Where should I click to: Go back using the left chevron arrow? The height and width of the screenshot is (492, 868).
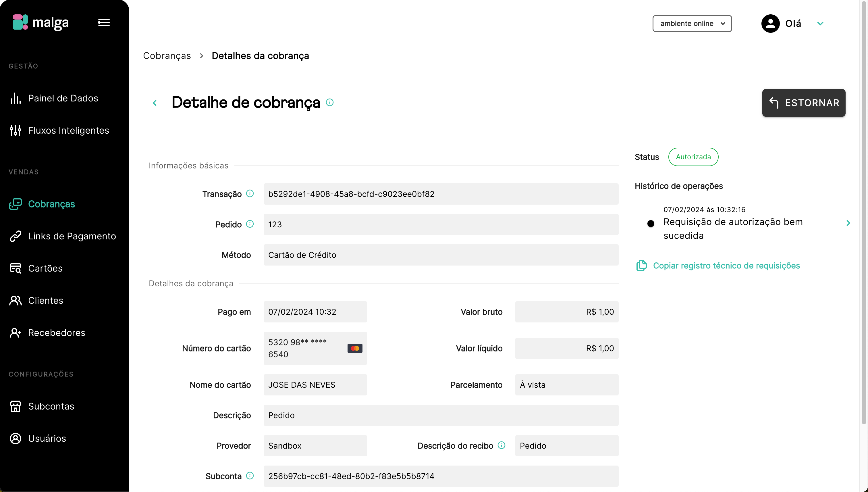coord(155,103)
